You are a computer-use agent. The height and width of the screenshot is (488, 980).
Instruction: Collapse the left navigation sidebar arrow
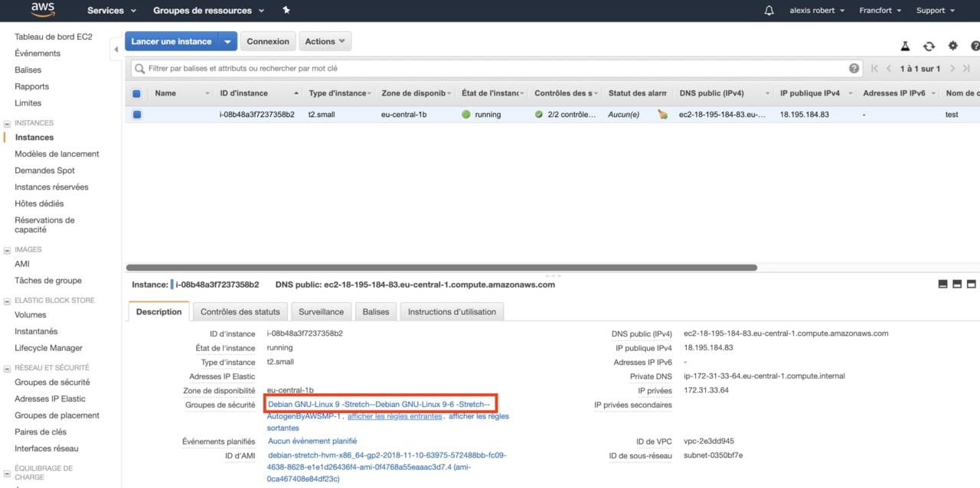(116, 50)
